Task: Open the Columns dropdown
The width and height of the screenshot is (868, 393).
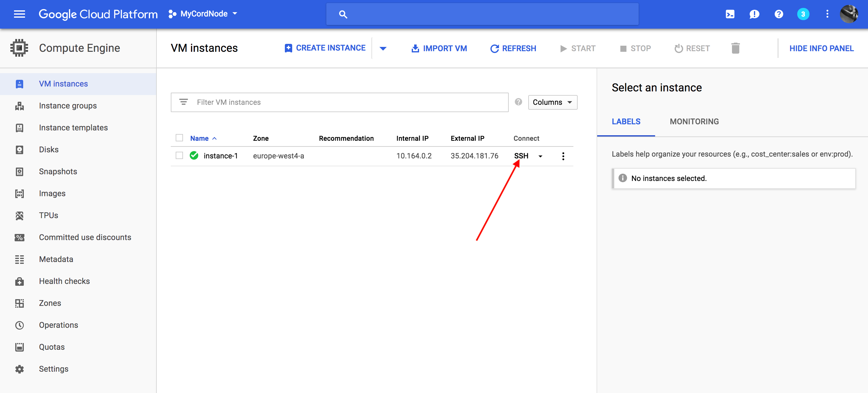Action: point(553,102)
